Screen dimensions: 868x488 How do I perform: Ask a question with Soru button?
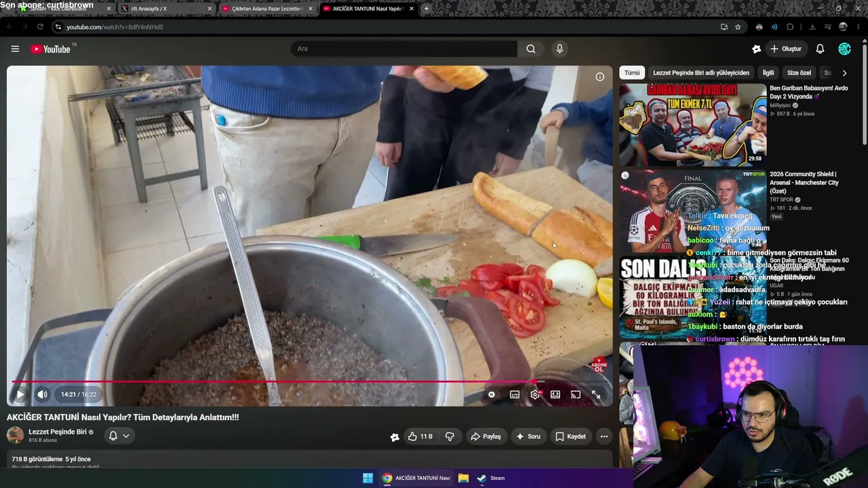point(528,436)
